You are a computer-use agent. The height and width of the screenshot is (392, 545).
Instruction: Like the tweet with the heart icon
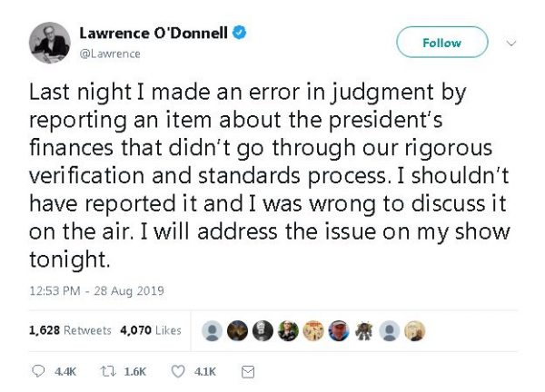tap(178, 372)
